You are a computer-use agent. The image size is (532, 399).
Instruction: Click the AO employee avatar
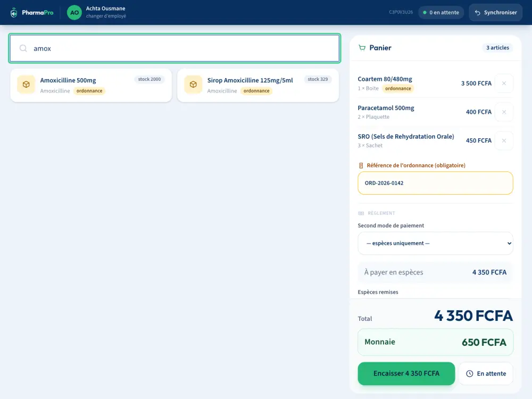pyautogui.click(x=74, y=13)
